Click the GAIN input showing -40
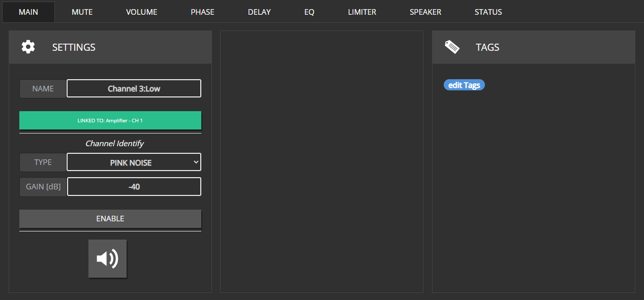This screenshot has height=300, width=644. (x=134, y=187)
